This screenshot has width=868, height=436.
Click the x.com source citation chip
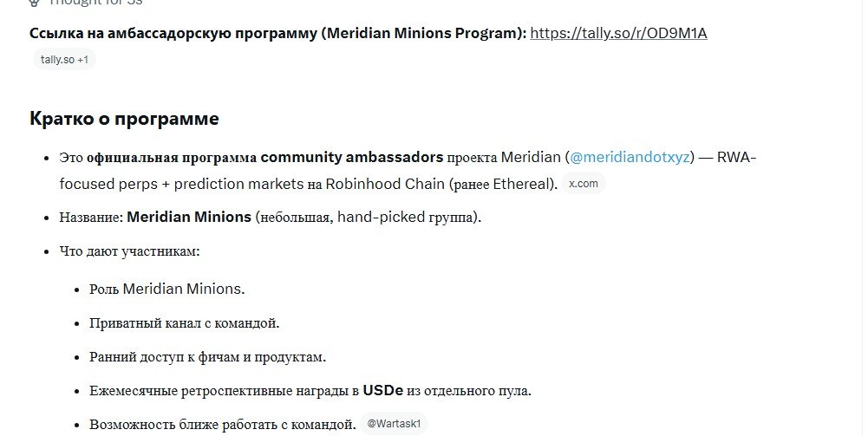(x=584, y=184)
